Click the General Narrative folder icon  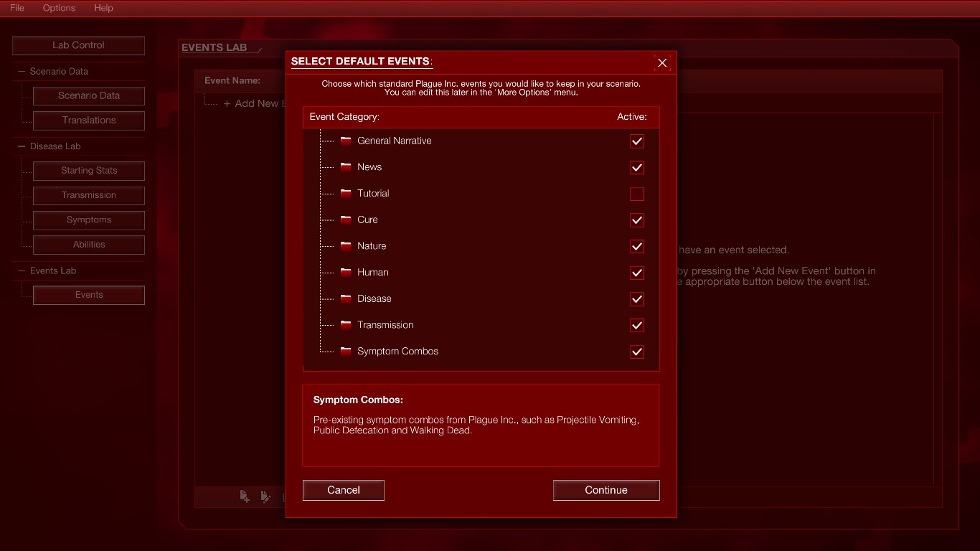(346, 141)
